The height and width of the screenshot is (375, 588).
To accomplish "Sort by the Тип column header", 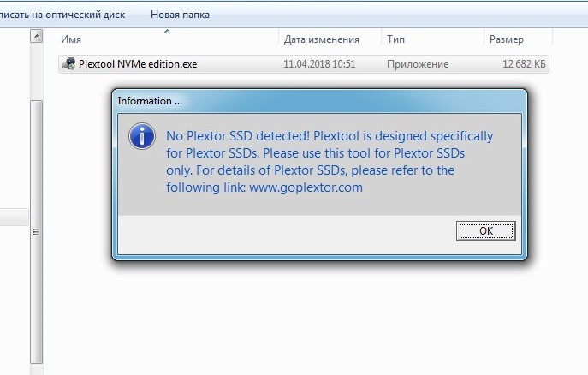I will (x=395, y=39).
